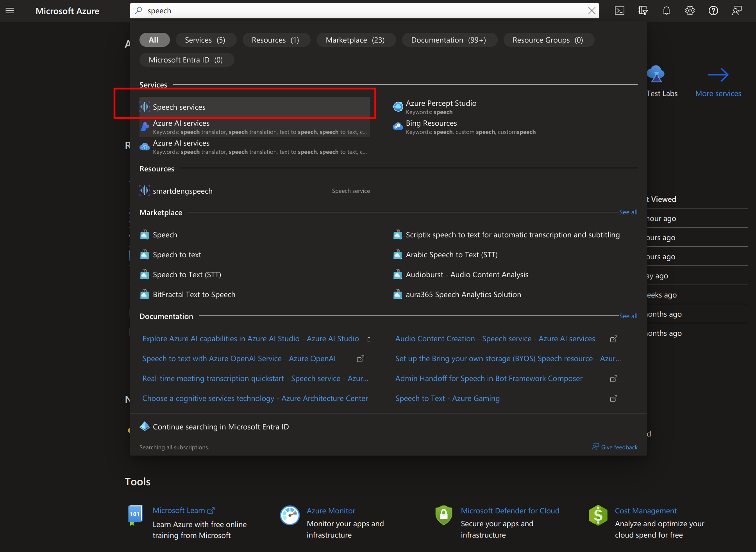Open Azure Percept Studio service
The width and height of the screenshot is (756, 552).
(x=441, y=103)
